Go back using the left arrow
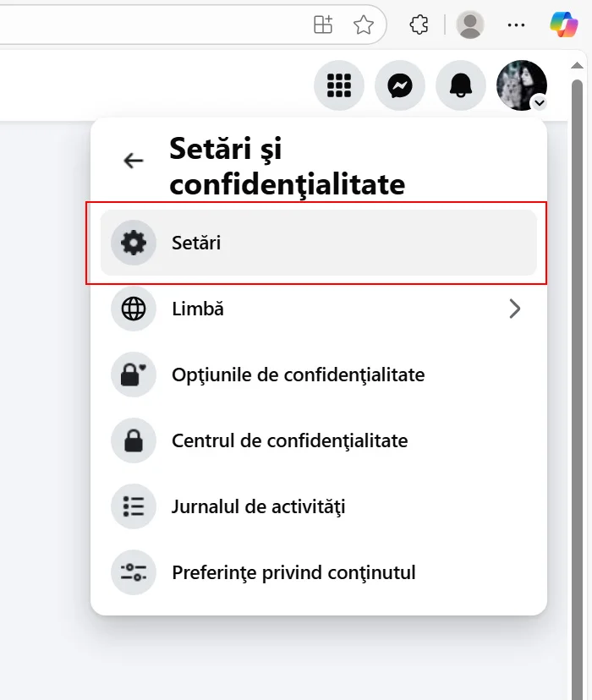 click(x=134, y=161)
